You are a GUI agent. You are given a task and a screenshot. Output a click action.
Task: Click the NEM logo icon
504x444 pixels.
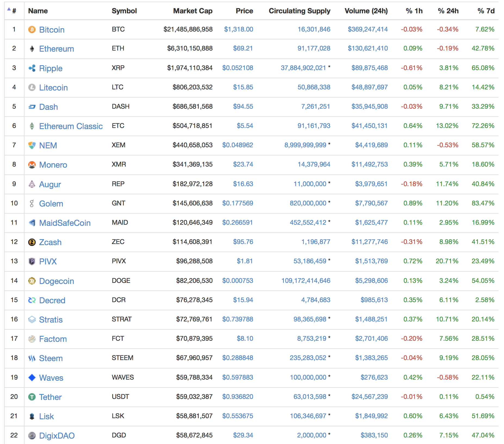(32, 145)
